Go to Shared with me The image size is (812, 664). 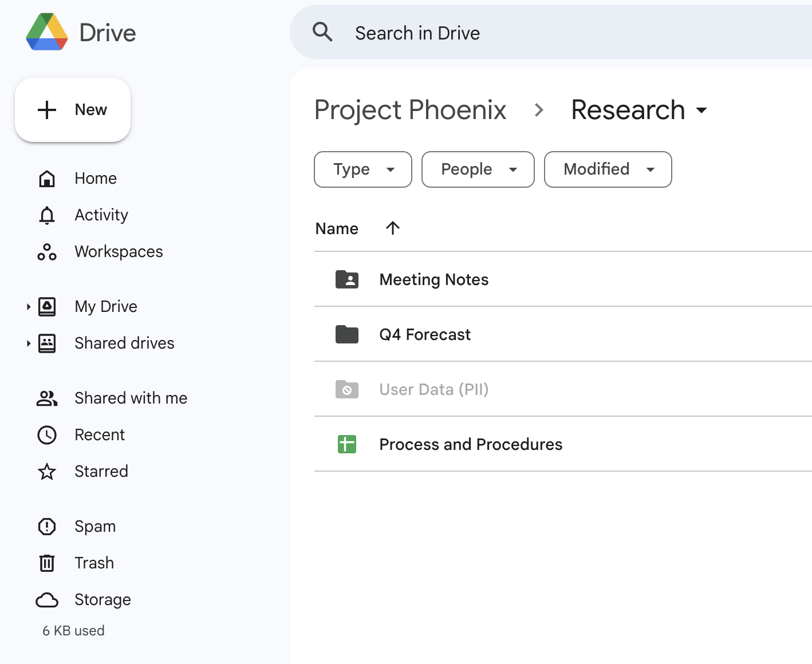[x=131, y=398]
